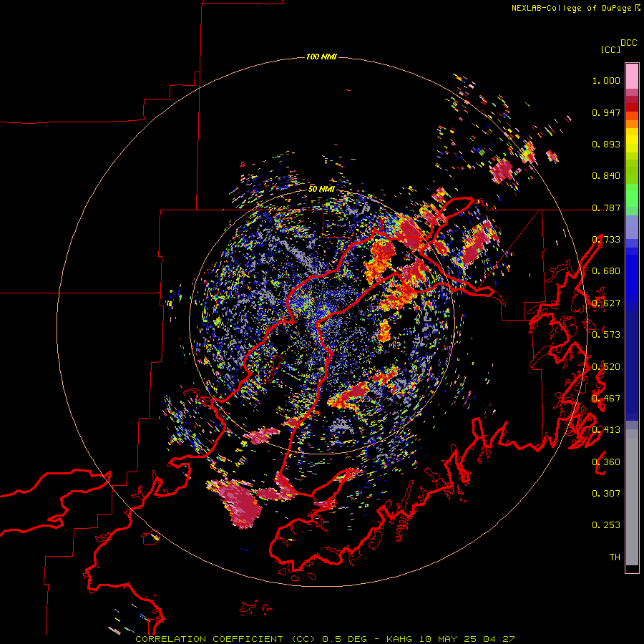Click the Correlation Coefficient KAHG caption text
This screenshot has height=644, width=644.
click(x=325, y=639)
